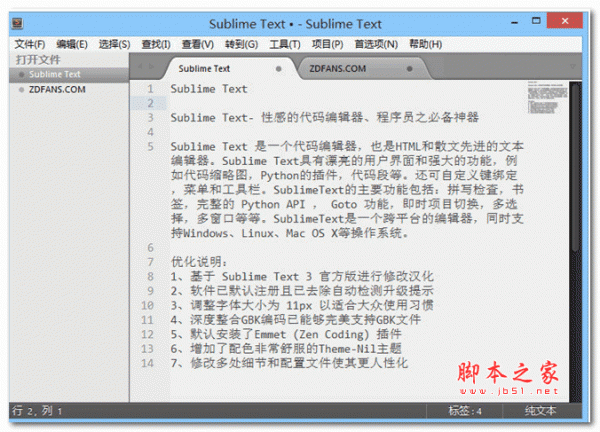Screen dimensions: 600x432
Task: Click line 13 mentioning Theme-Nil主题
Action: [286, 349]
